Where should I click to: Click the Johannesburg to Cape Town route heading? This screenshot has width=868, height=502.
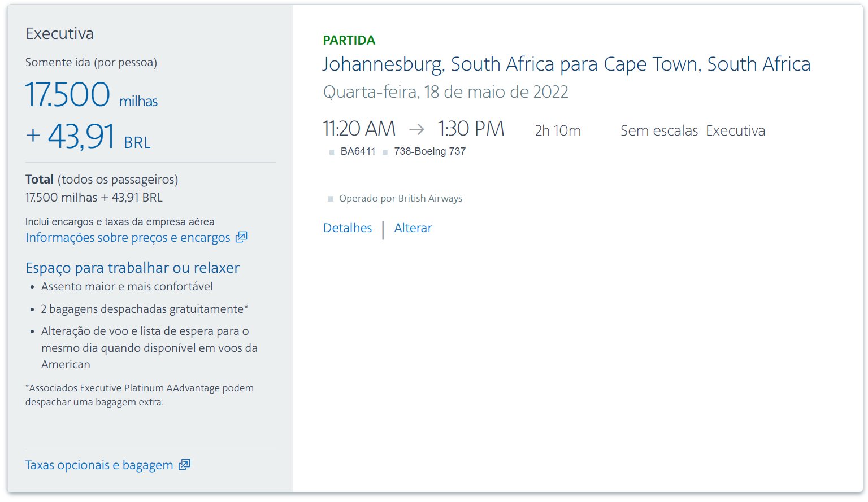tap(567, 65)
